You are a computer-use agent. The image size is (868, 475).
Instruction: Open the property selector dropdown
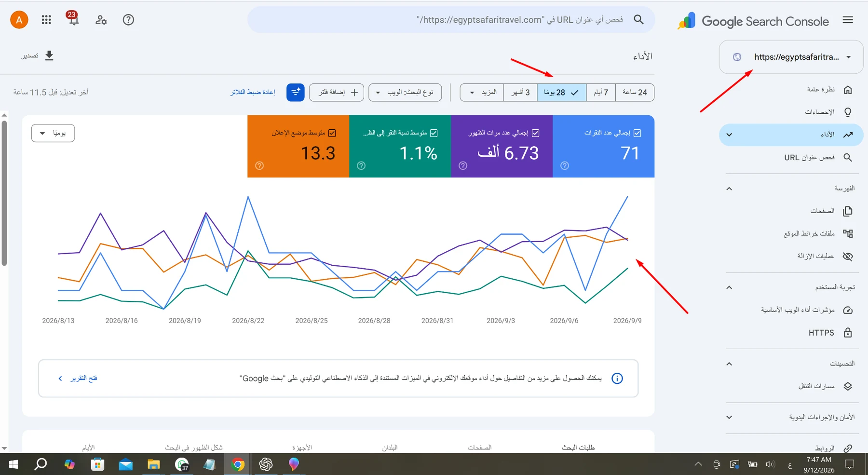click(x=791, y=57)
